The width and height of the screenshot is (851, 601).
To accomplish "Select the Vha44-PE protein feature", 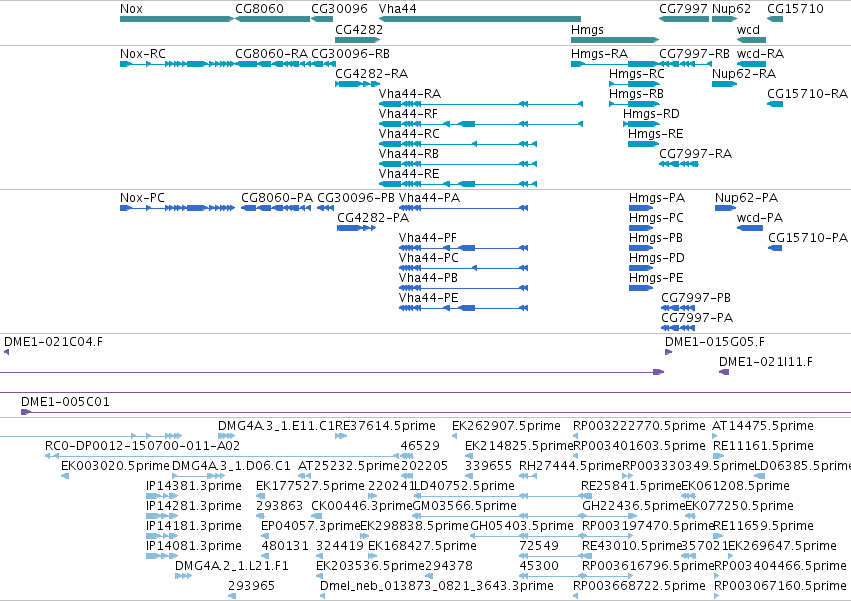I will tap(463, 308).
